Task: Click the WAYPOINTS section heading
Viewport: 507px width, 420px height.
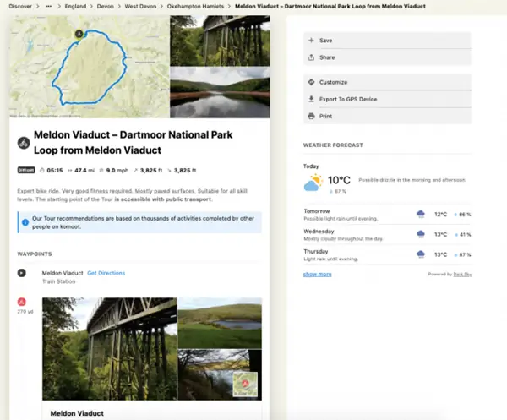Action: click(x=35, y=254)
